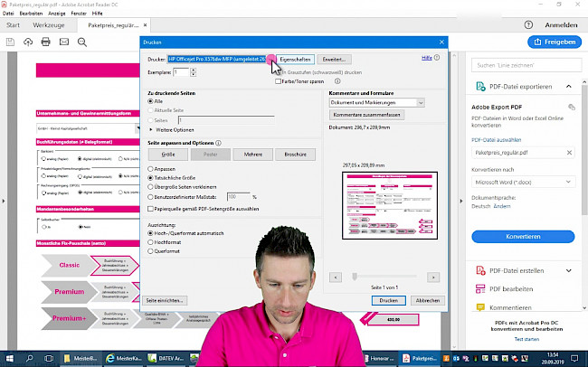This screenshot has height=367, width=588.
Task: Click the email envelope icon in toolbar
Action: 63,42
